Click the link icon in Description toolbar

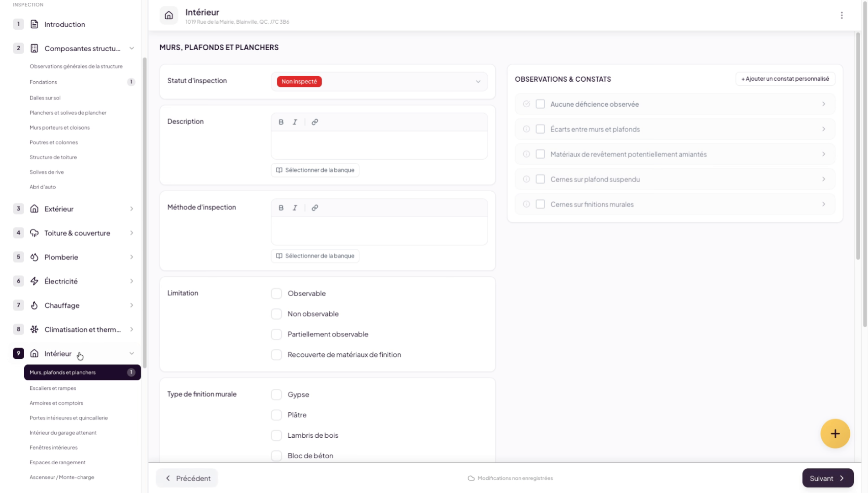315,122
